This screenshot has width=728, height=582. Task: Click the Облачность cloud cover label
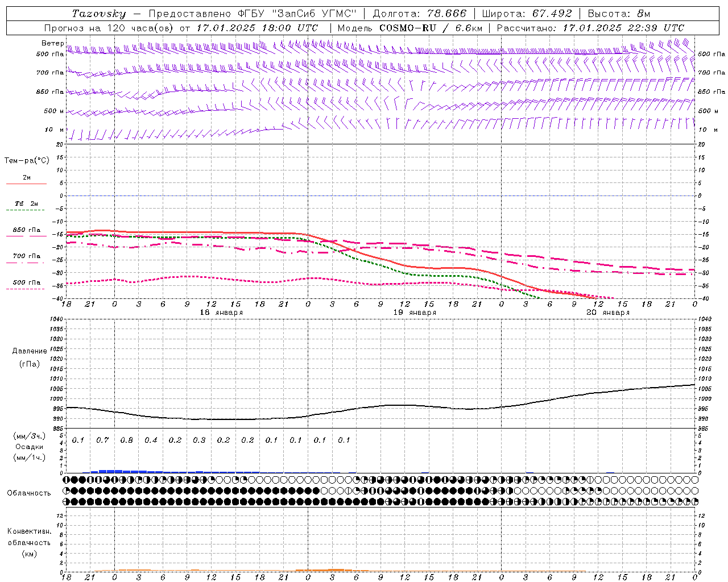click(x=29, y=493)
